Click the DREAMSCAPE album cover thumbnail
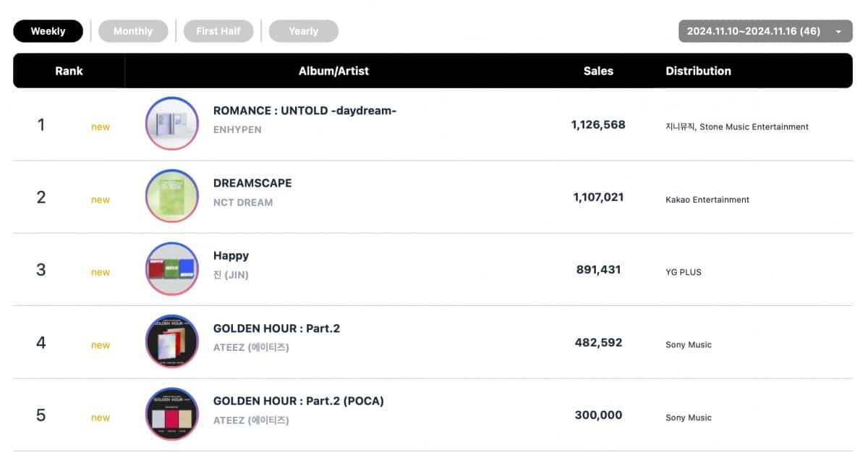This screenshot has width=868, height=458. point(171,196)
